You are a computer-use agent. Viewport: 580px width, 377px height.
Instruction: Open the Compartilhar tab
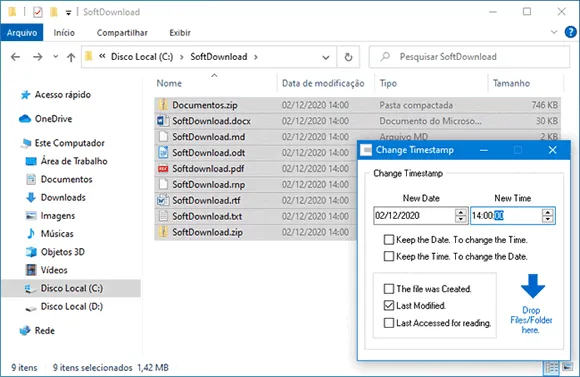(x=122, y=33)
